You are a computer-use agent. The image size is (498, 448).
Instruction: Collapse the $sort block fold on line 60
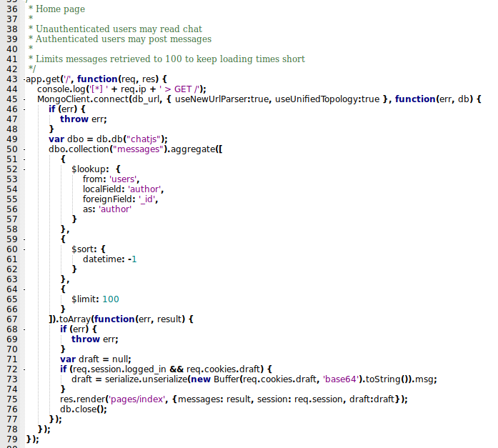24,249
